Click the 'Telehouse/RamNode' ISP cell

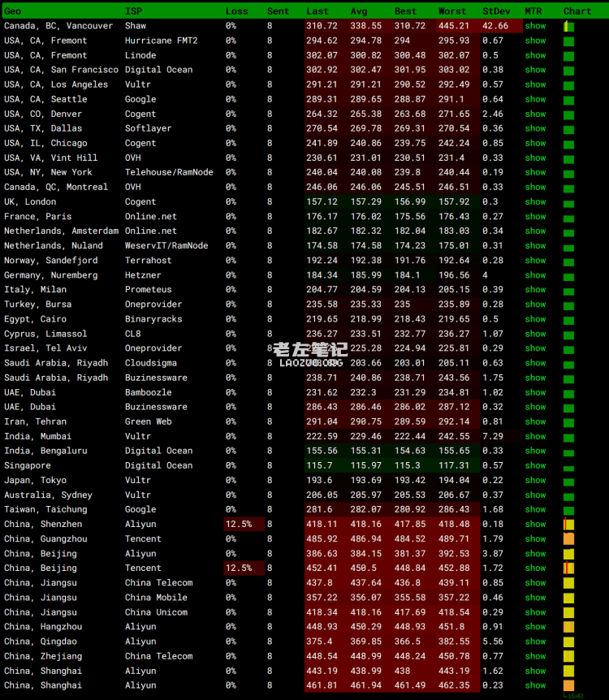pos(169,172)
